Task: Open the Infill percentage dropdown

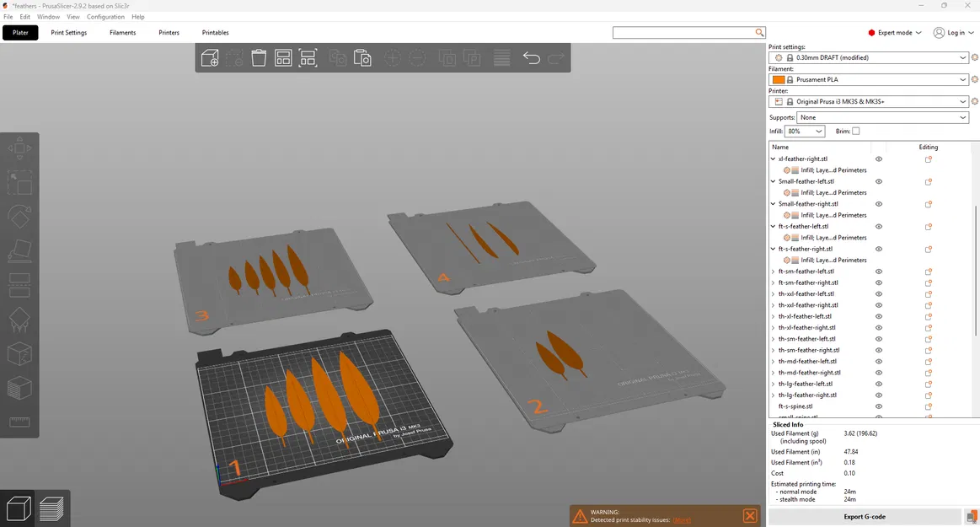Action: click(805, 132)
